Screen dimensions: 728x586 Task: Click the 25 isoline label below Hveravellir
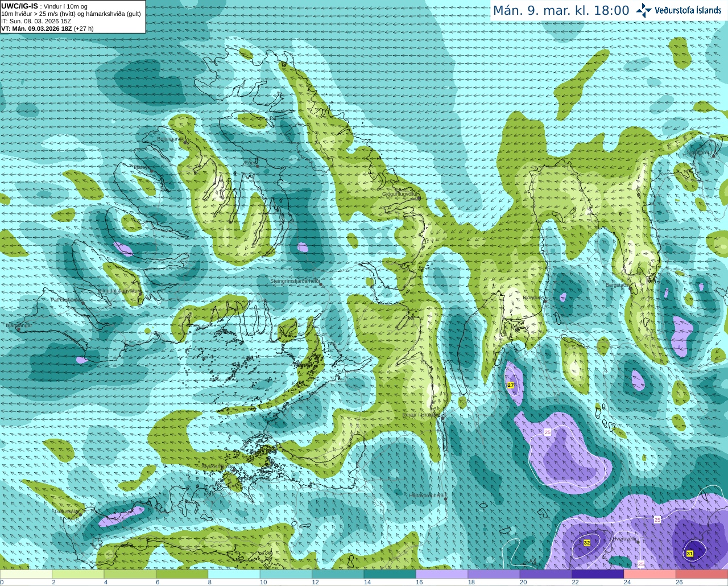tap(641, 564)
